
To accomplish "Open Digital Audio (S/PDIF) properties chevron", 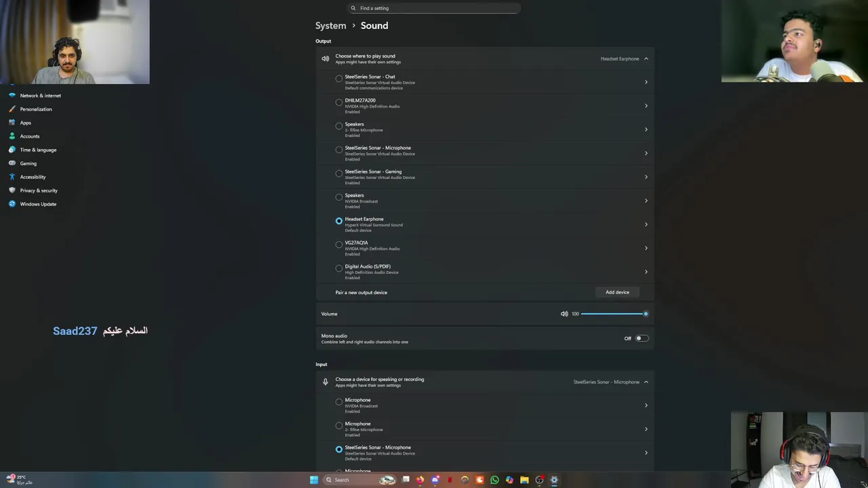I will tap(646, 272).
